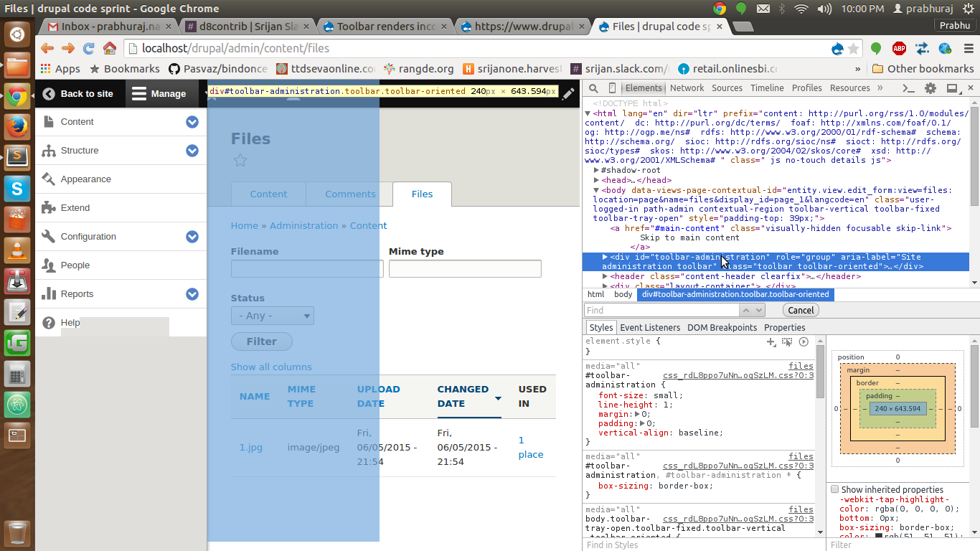
Task: Open DevTools settings gear icon
Action: click(930, 88)
